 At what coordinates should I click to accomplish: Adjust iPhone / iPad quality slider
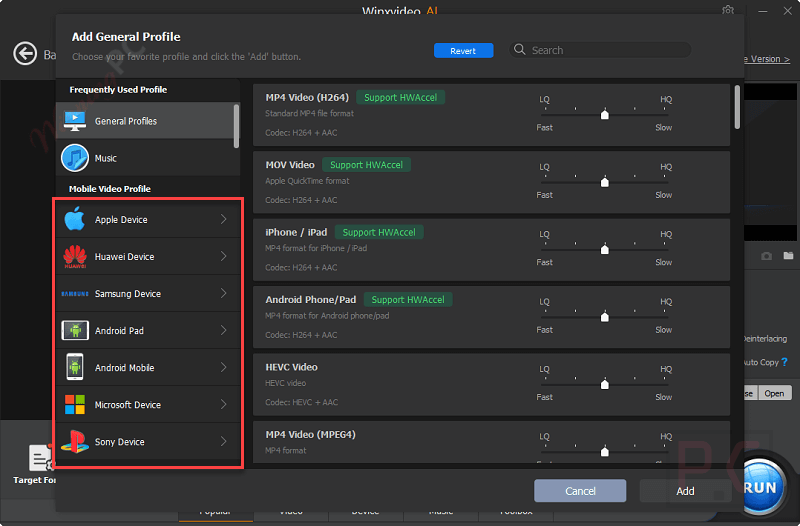(x=605, y=248)
